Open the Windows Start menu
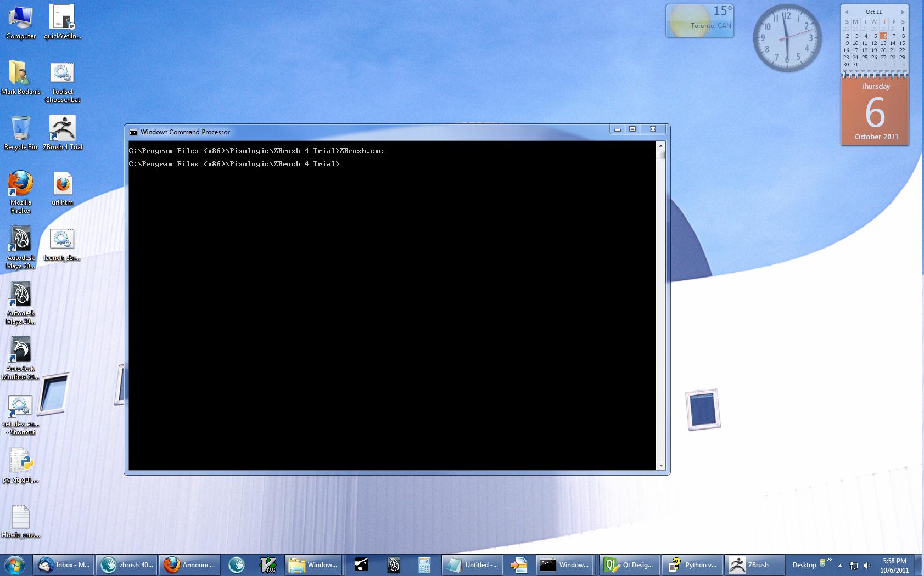The height and width of the screenshot is (576, 924). pos(15,564)
